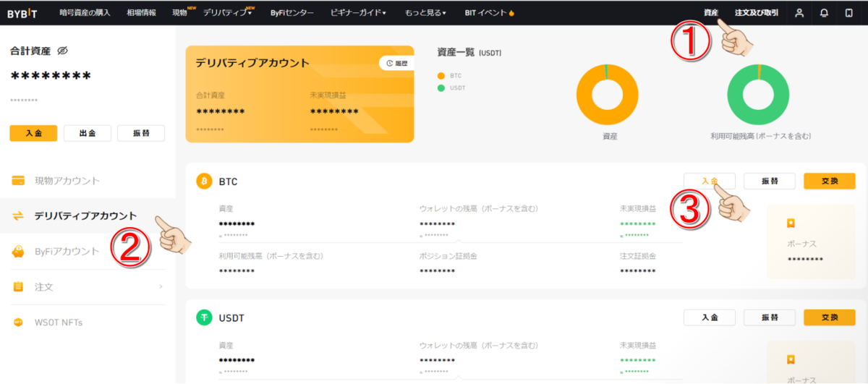Click the green 利用可能残高 donut chart
The width and height of the screenshot is (868, 384).
pyautogui.click(x=758, y=94)
